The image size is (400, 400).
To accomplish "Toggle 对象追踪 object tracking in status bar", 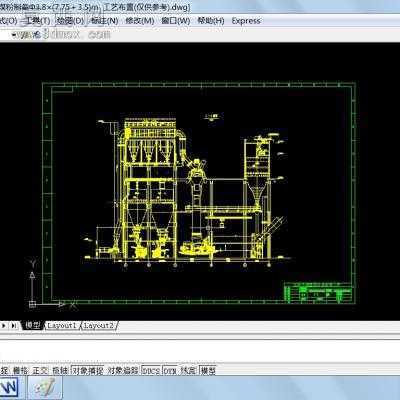I will [123, 370].
